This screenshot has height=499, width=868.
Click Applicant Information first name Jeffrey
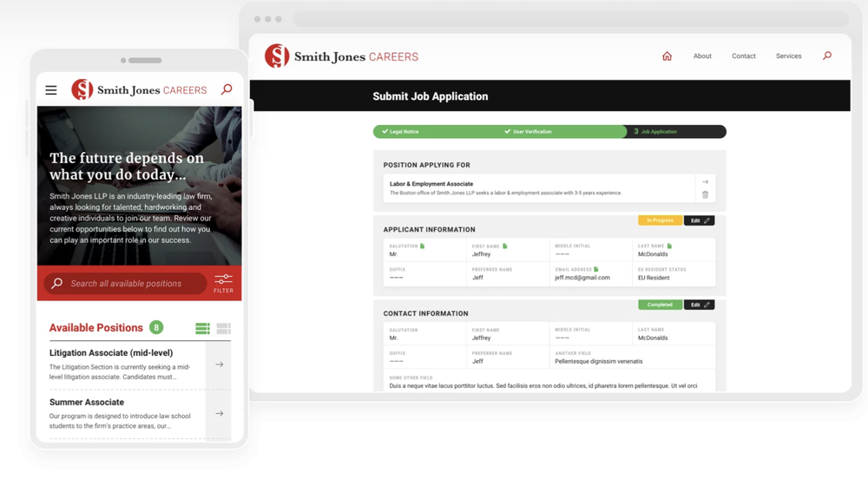click(x=481, y=254)
